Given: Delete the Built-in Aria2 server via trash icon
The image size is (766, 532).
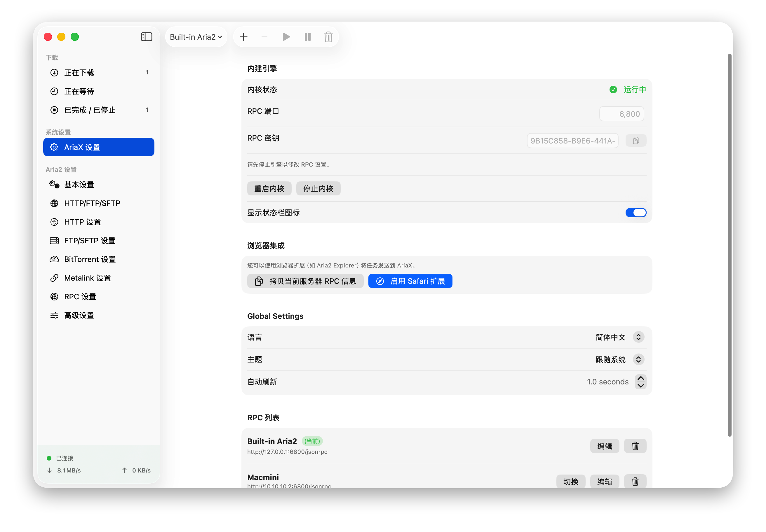Looking at the screenshot, I should pyautogui.click(x=635, y=446).
